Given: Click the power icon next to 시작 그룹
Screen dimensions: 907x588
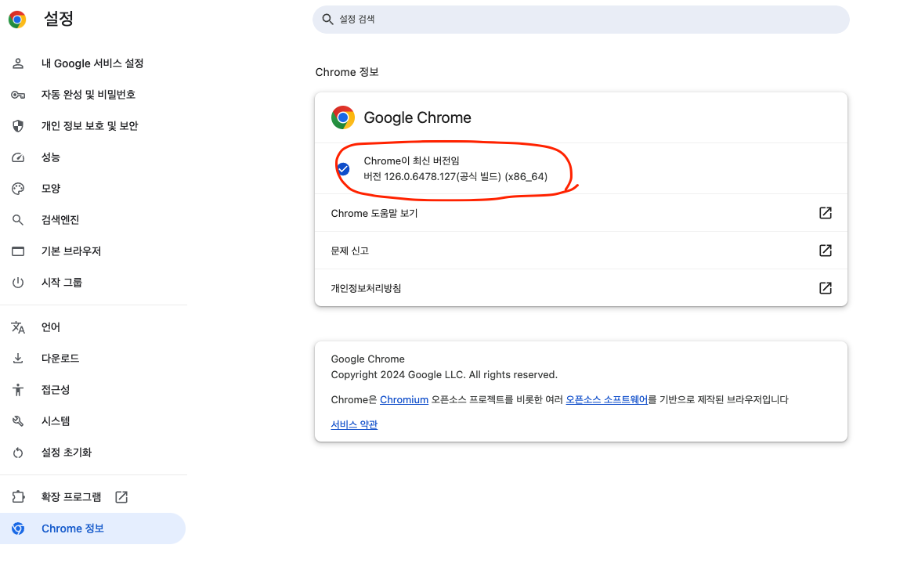Looking at the screenshot, I should pyautogui.click(x=18, y=282).
